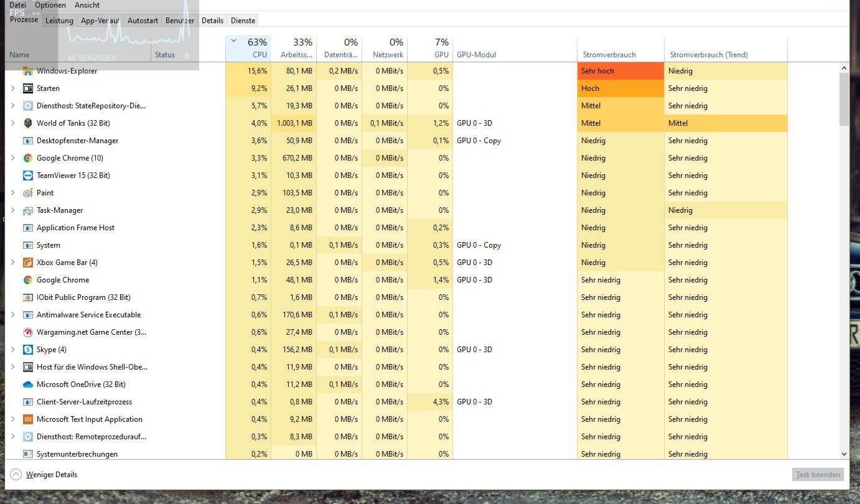The height and width of the screenshot is (504, 860).
Task: Expand the Skype (4) process group
Action: click(12, 349)
